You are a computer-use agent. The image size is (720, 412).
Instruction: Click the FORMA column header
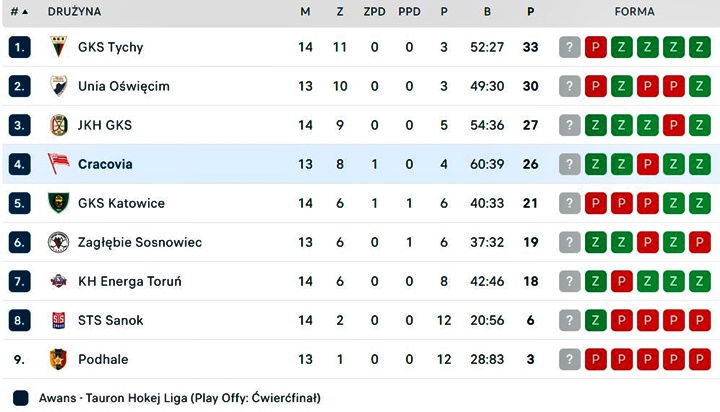(x=635, y=12)
